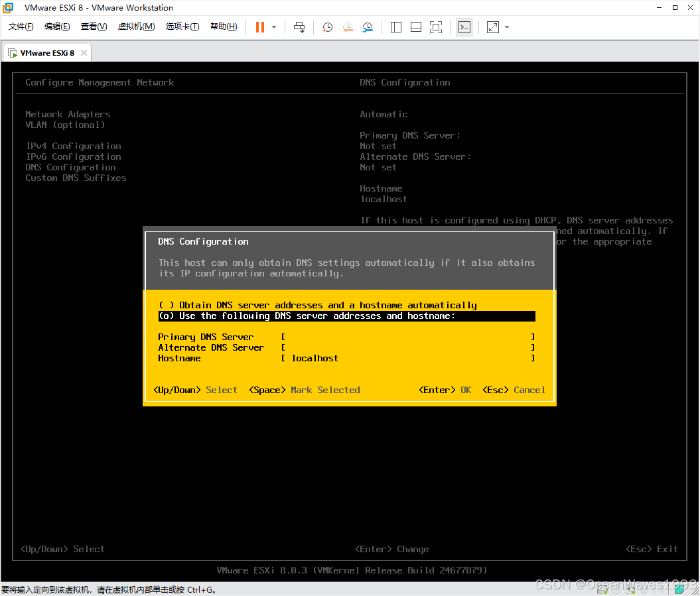Click the pause virtual machine icon
This screenshot has height=596, width=700.
pos(260,27)
